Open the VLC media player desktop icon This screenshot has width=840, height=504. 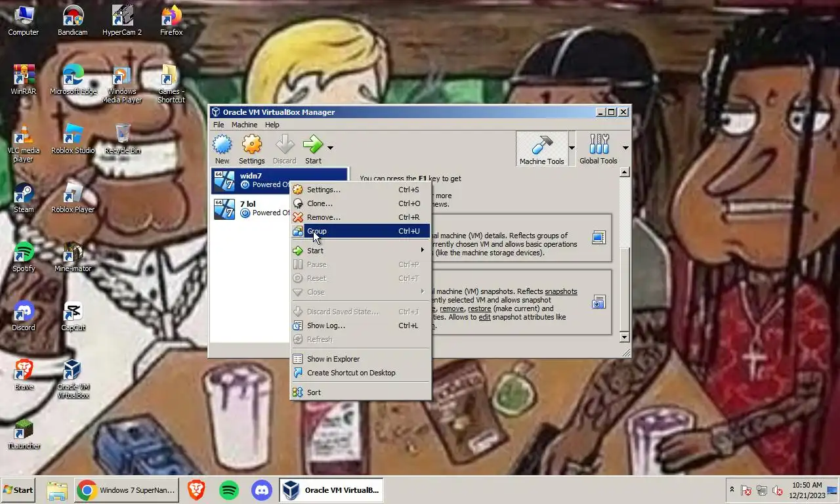(x=24, y=143)
